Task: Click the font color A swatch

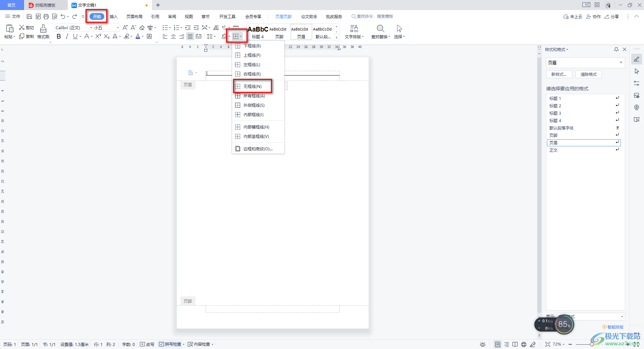Action: click(x=138, y=36)
